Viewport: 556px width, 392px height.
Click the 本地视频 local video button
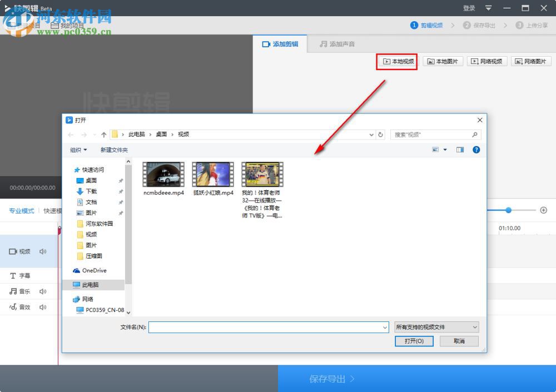coord(398,61)
